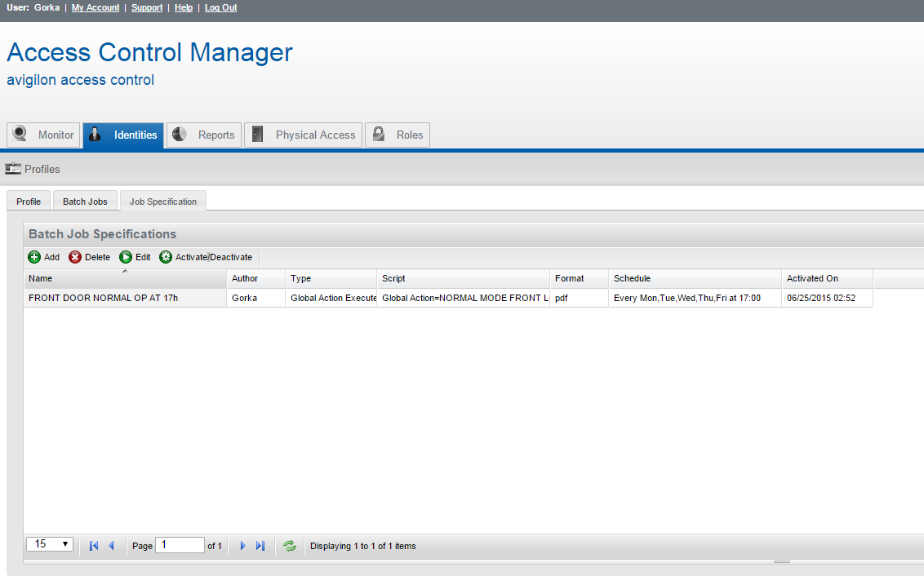This screenshot has width=924, height=585.
Task: Switch to the Batch Jobs tab
Action: pos(84,200)
